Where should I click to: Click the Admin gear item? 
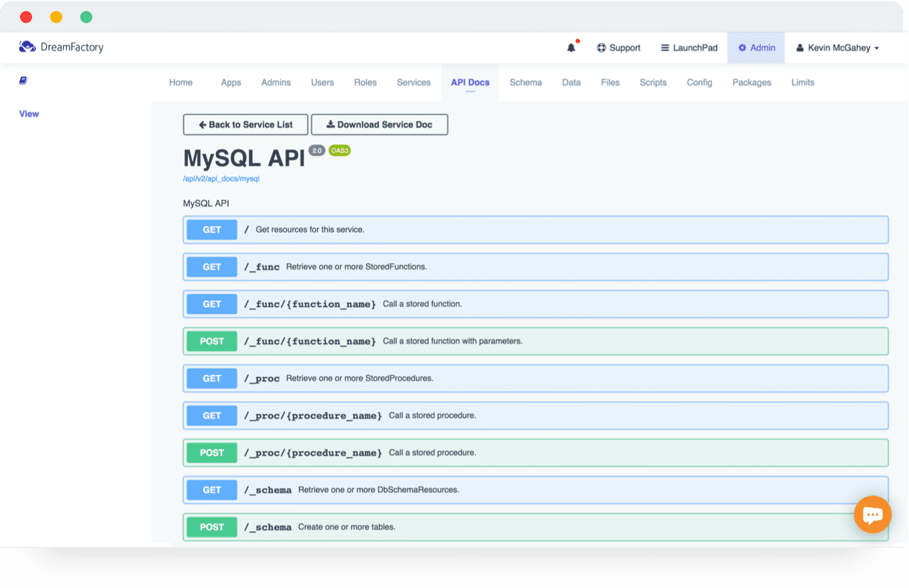756,47
